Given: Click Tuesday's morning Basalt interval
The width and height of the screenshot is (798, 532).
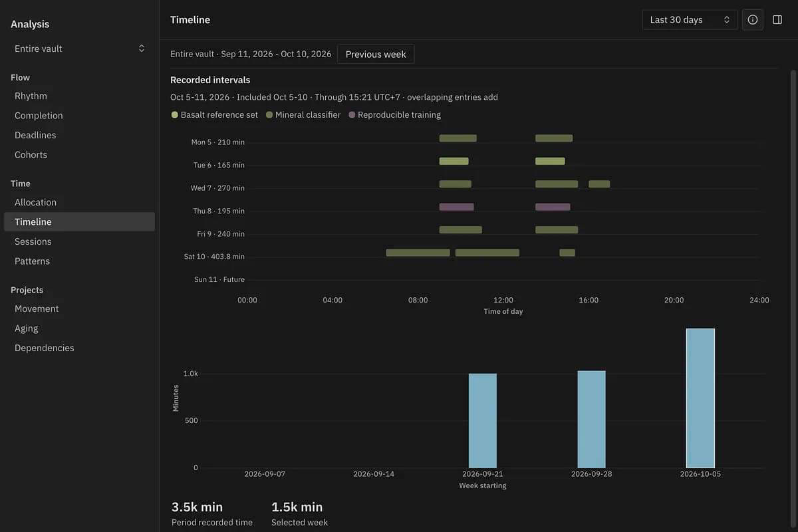Looking at the screenshot, I should click(454, 161).
